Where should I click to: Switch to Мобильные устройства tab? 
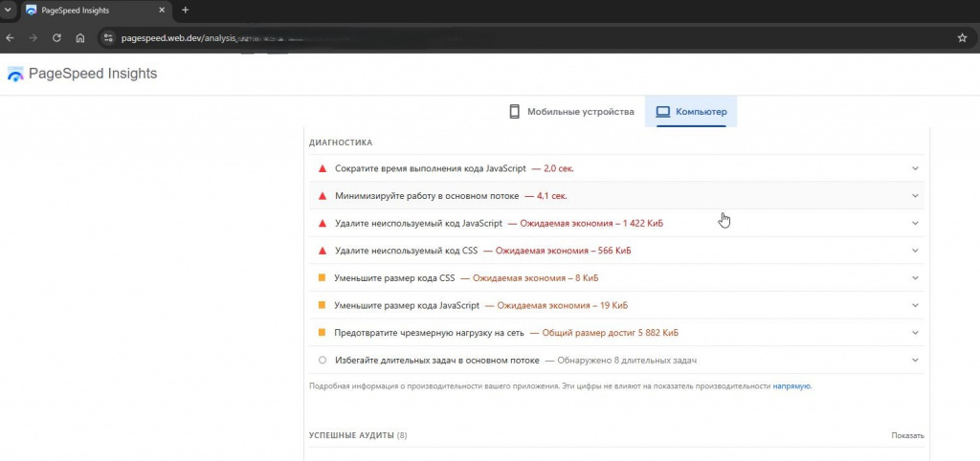click(x=572, y=112)
